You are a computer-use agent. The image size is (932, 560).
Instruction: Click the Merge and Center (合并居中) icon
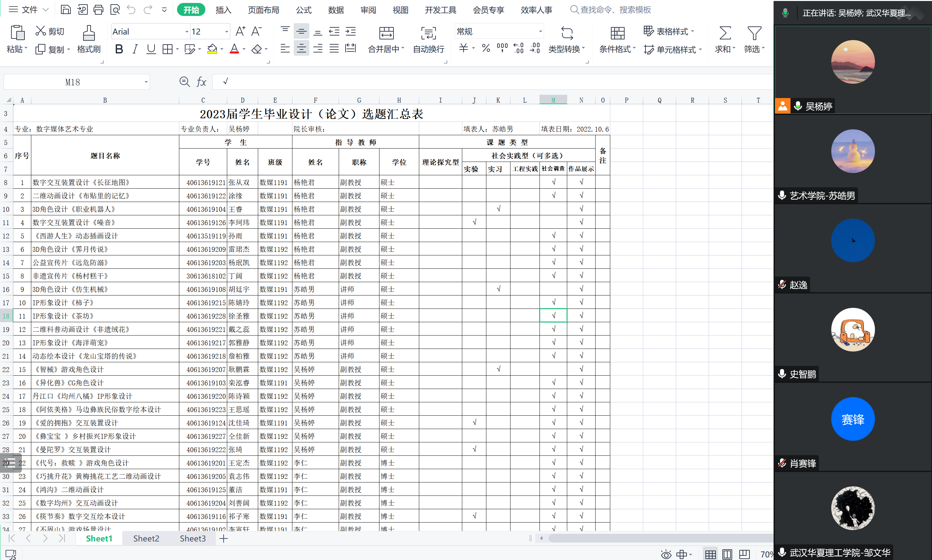(386, 34)
